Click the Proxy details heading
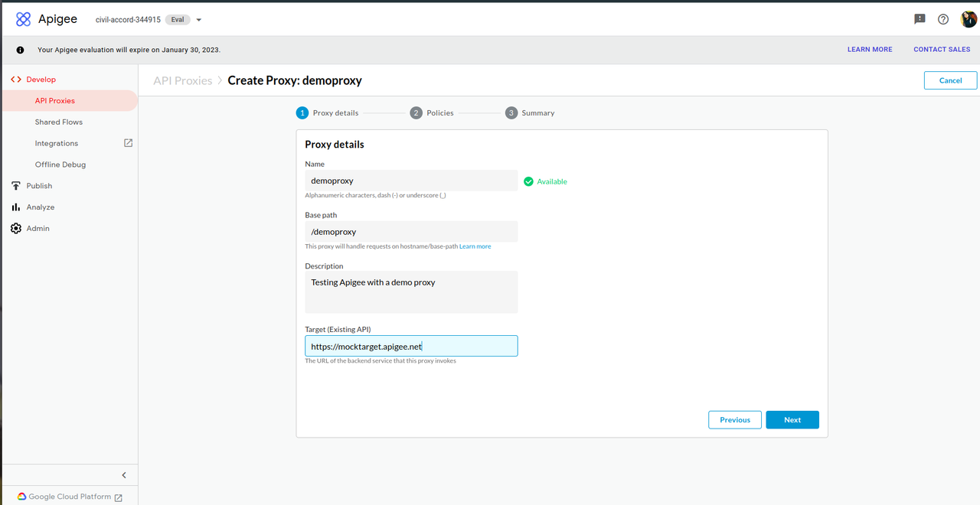The width and height of the screenshot is (980, 505). (x=335, y=145)
